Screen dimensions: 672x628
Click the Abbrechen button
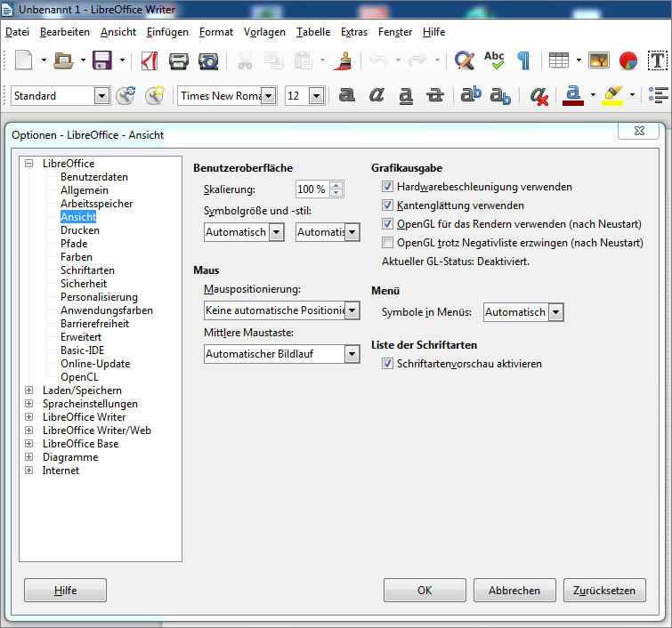[x=514, y=591]
